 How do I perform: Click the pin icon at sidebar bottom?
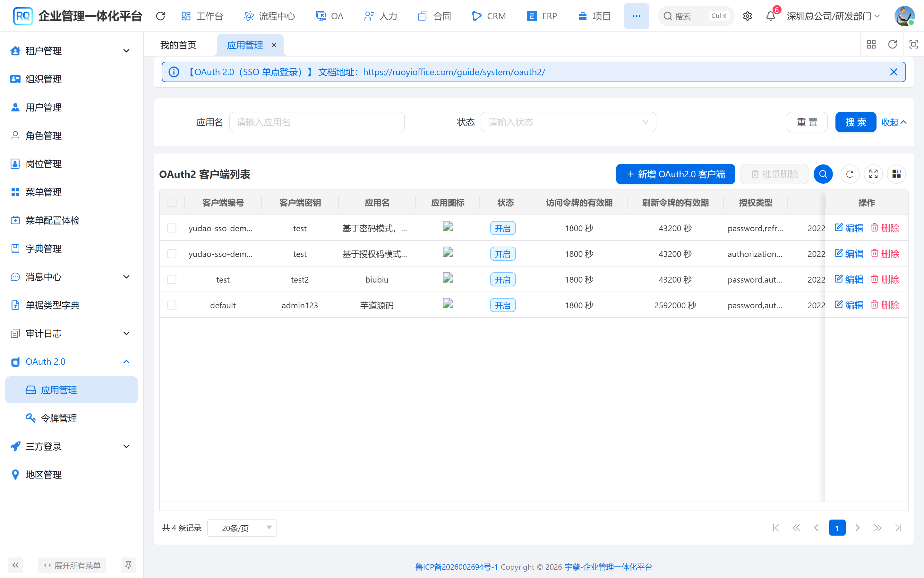pyautogui.click(x=128, y=565)
